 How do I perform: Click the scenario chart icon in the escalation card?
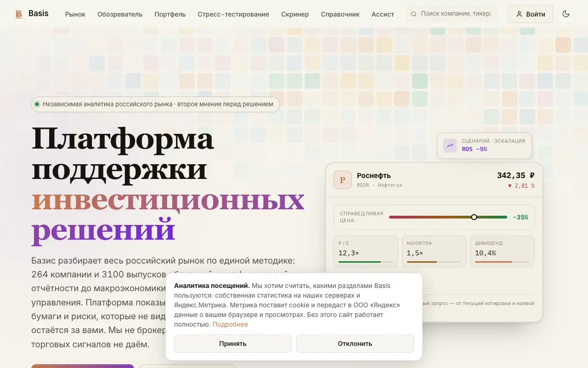(x=450, y=145)
